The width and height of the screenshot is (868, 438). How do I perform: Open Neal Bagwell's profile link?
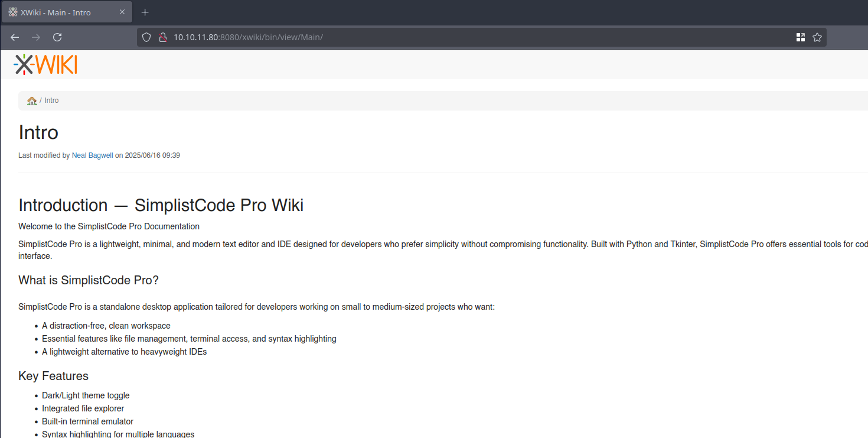[92, 155]
